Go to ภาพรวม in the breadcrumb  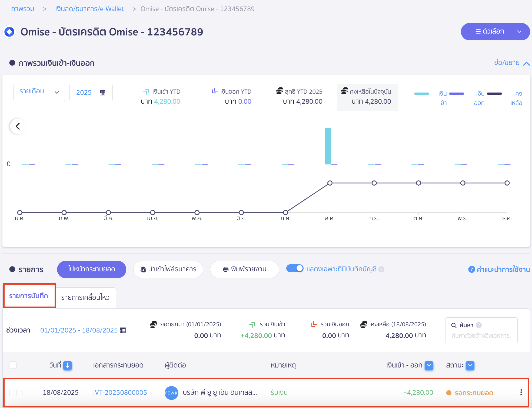22,9
